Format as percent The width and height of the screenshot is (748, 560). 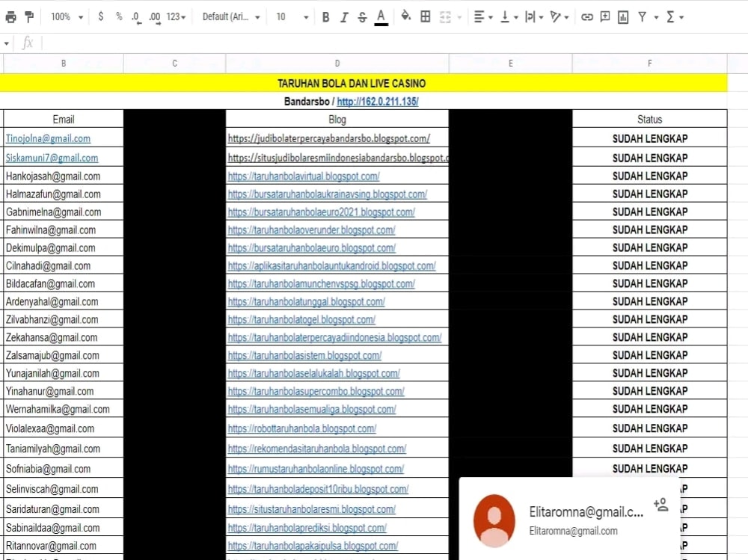[x=119, y=16]
